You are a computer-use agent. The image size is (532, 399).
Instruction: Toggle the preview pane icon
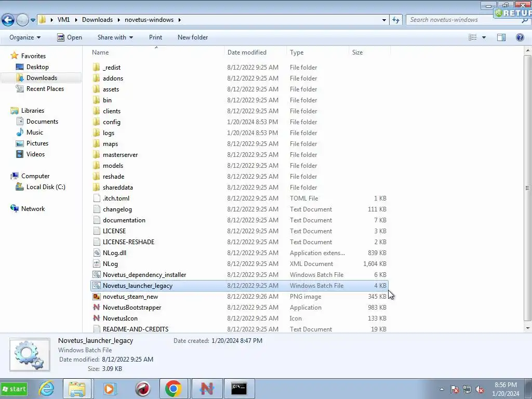[501, 37]
